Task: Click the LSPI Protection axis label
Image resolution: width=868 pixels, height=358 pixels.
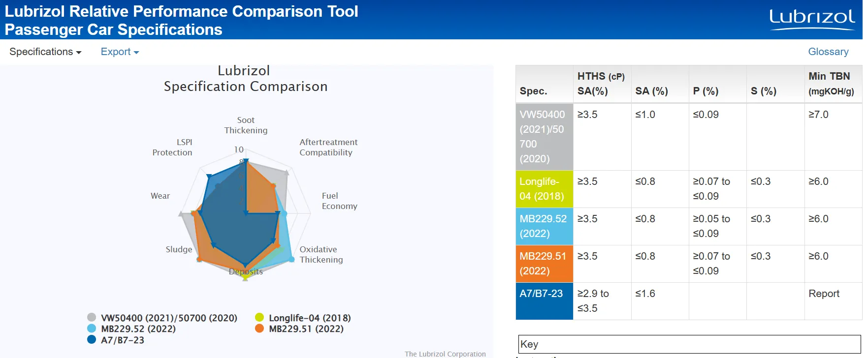Action: [x=172, y=147]
